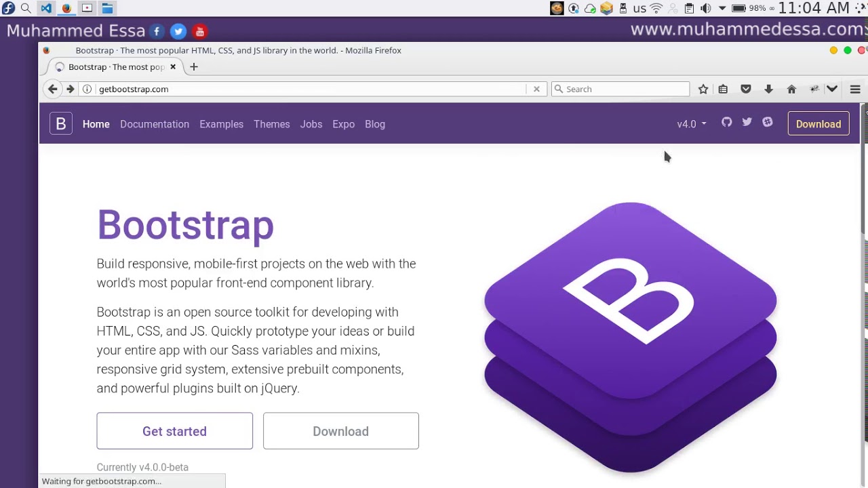This screenshot has width=868, height=488.
Task: Save page to Pocket
Action: pyautogui.click(x=746, y=89)
